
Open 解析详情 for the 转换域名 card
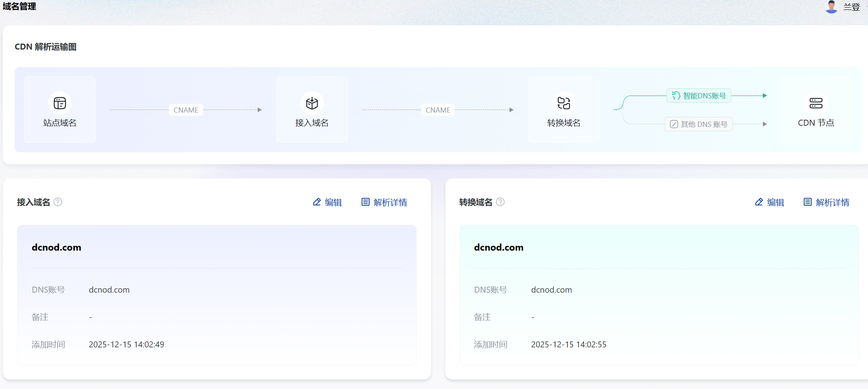click(827, 202)
